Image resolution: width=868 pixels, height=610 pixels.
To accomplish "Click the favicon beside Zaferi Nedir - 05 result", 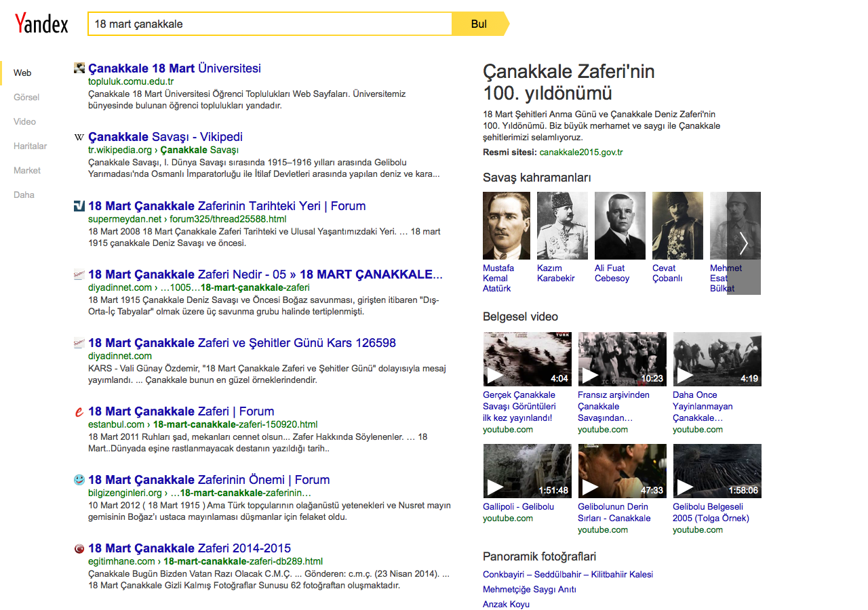I will pyautogui.click(x=79, y=274).
